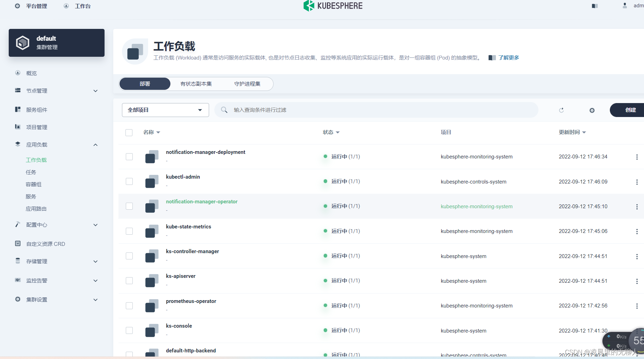Check the kubectl-admin row checkbox
This screenshot has width=644, height=359.
pyautogui.click(x=129, y=181)
